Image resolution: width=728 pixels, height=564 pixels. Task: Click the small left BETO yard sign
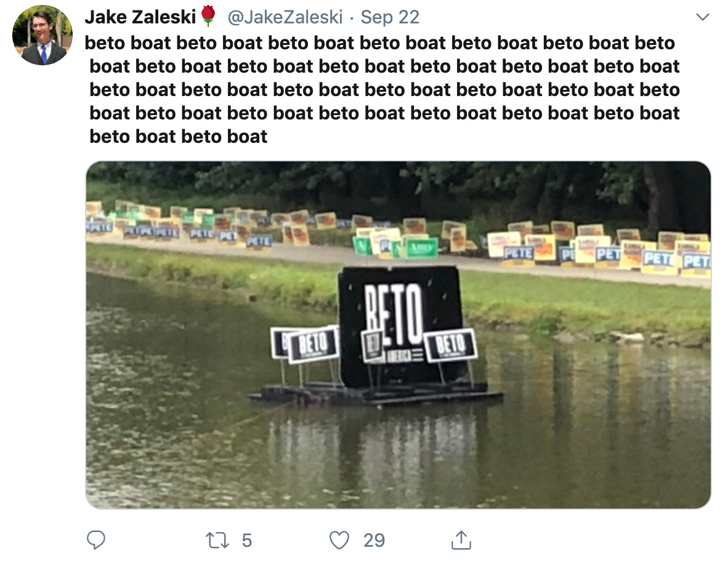pos(313,344)
